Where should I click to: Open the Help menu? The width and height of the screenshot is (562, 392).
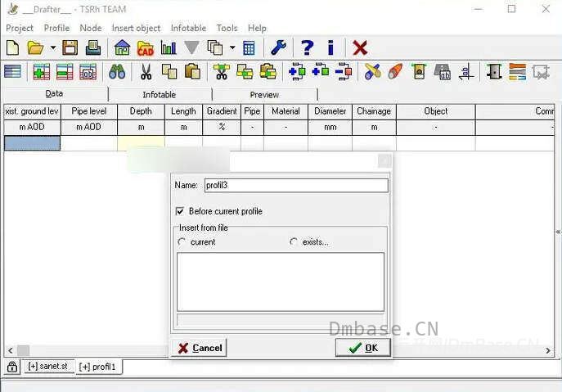pyautogui.click(x=257, y=28)
